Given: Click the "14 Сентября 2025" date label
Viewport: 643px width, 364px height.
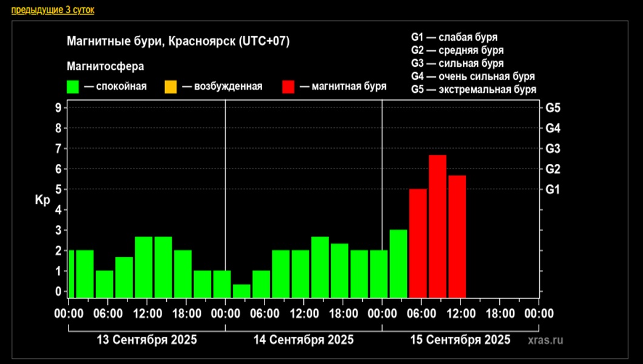Looking at the screenshot, I should point(303,340).
